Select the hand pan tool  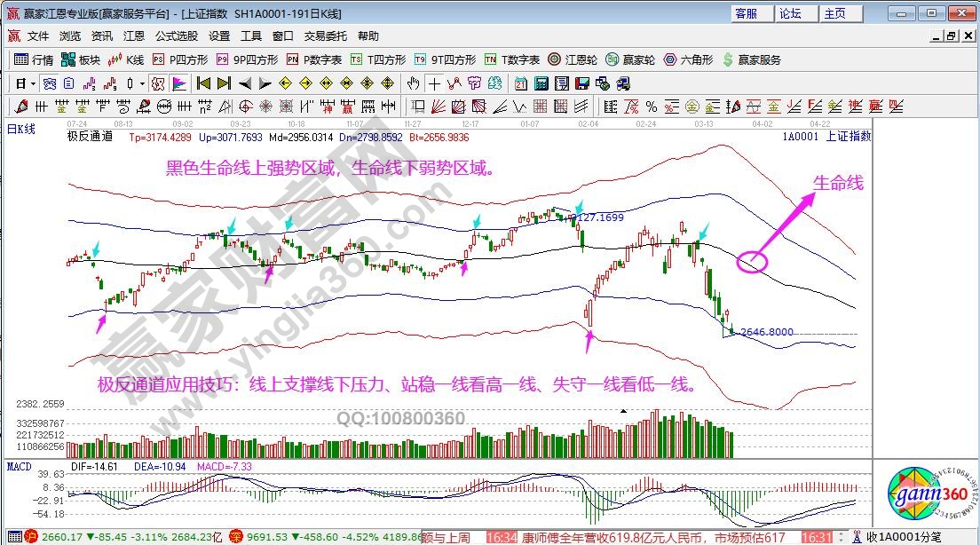(413, 83)
